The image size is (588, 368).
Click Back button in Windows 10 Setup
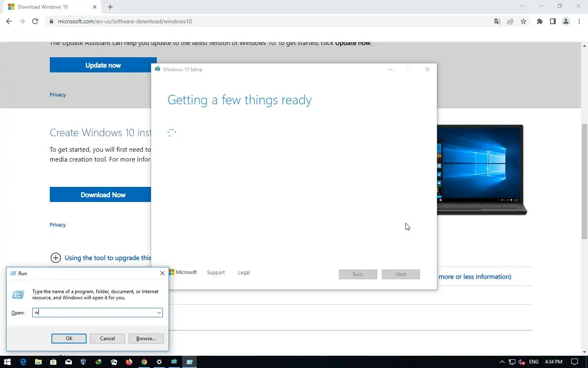pyautogui.click(x=358, y=274)
